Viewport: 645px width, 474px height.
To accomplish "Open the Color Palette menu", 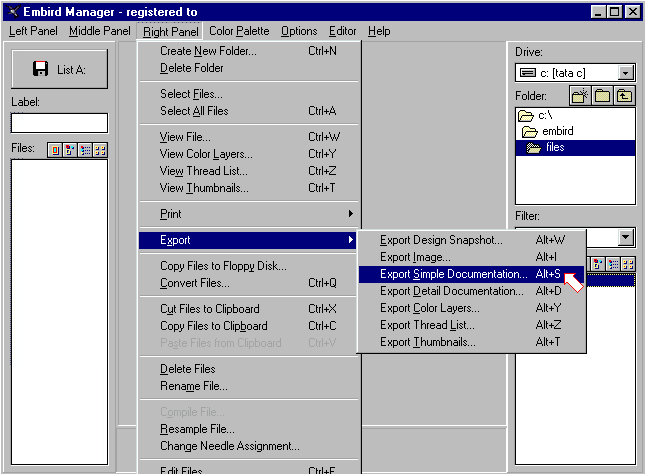I will [x=239, y=31].
